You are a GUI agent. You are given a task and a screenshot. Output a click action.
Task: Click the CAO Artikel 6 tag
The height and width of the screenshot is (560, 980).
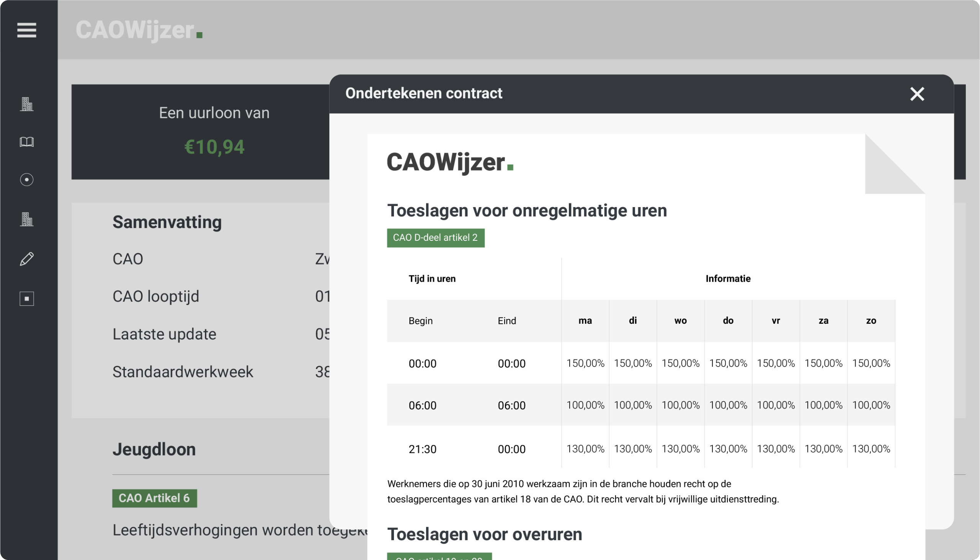click(154, 498)
